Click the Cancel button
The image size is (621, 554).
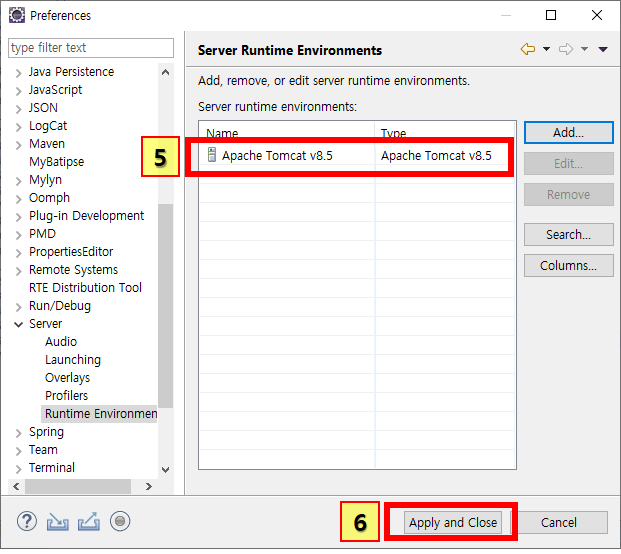click(559, 523)
